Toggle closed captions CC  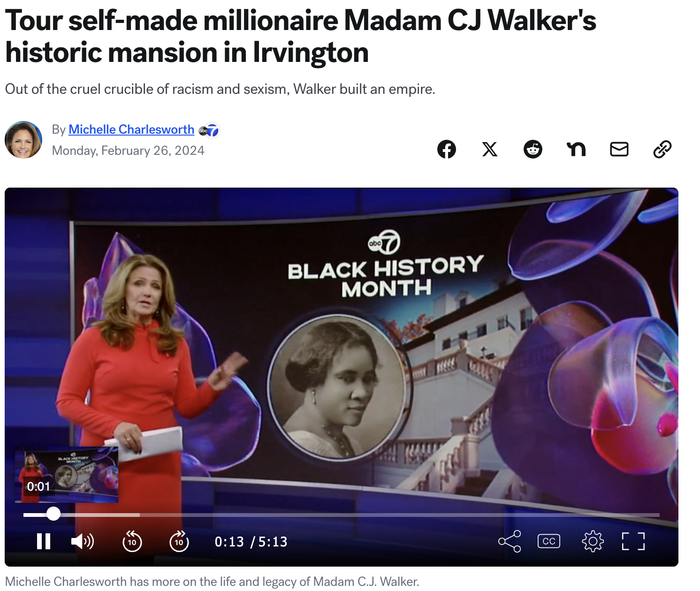(549, 541)
